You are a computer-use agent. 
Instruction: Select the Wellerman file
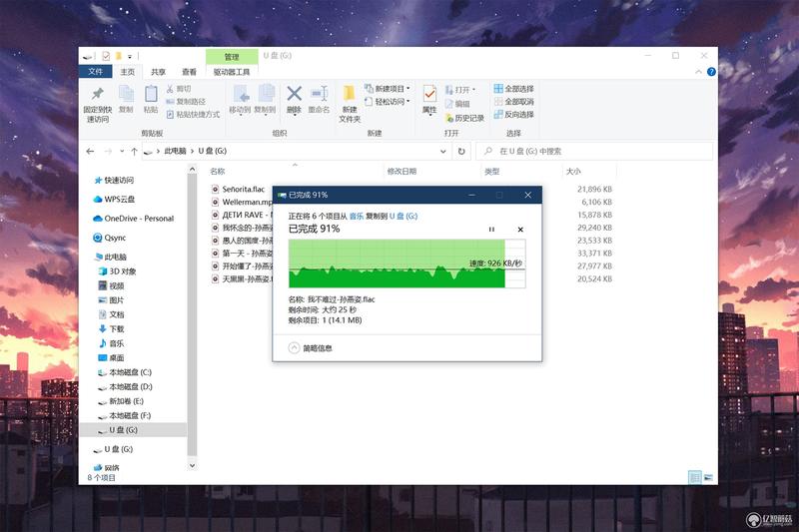tap(242, 202)
